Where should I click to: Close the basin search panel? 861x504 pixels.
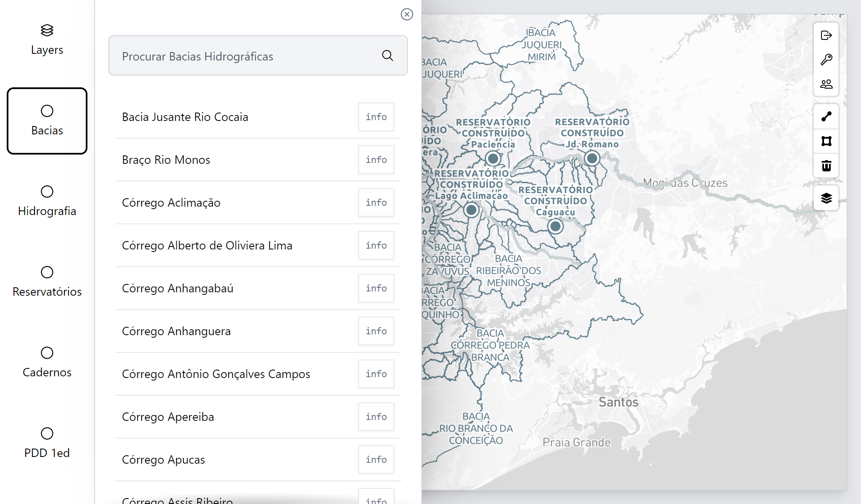click(x=407, y=14)
